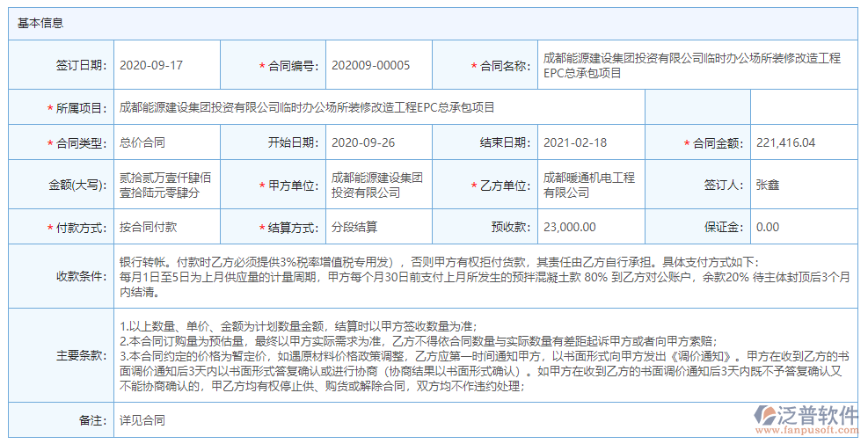This screenshot has width=868, height=444.
Task: Click the 甲方单位 label
Action: pos(288,186)
